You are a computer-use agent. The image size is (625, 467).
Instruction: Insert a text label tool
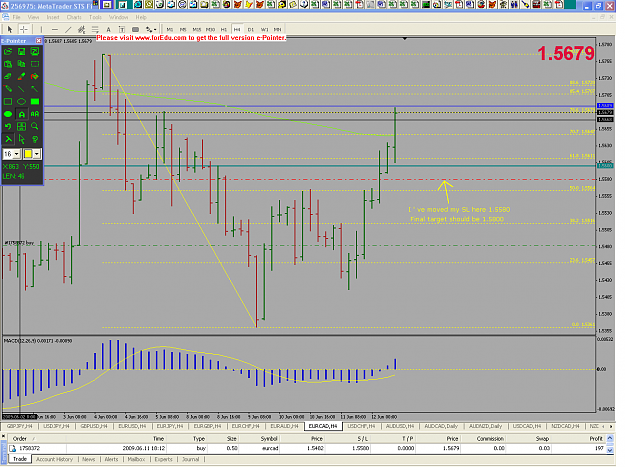pos(122,29)
